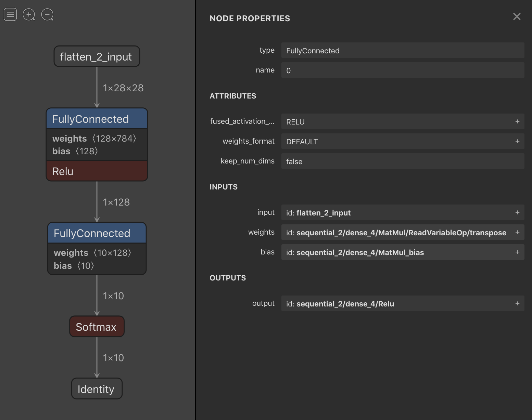Select the first FullyConnected node header
Screen dimensions: 532x420
pyautogui.click(x=97, y=119)
